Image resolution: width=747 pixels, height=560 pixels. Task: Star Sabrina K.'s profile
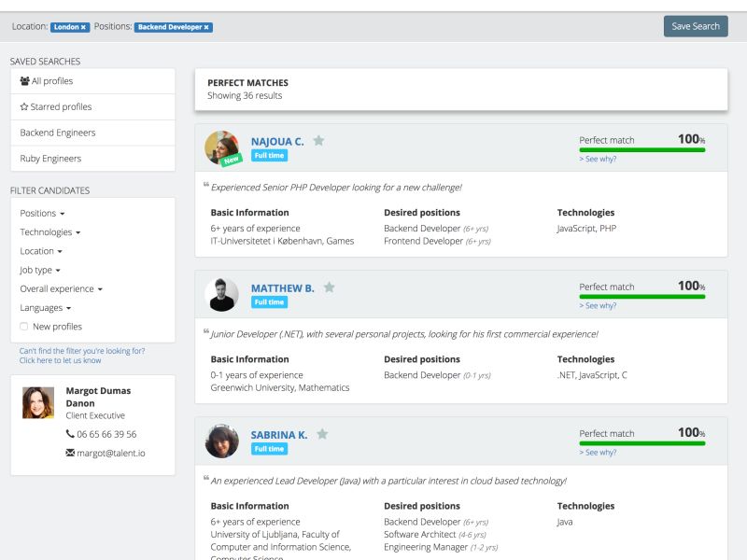(322, 434)
